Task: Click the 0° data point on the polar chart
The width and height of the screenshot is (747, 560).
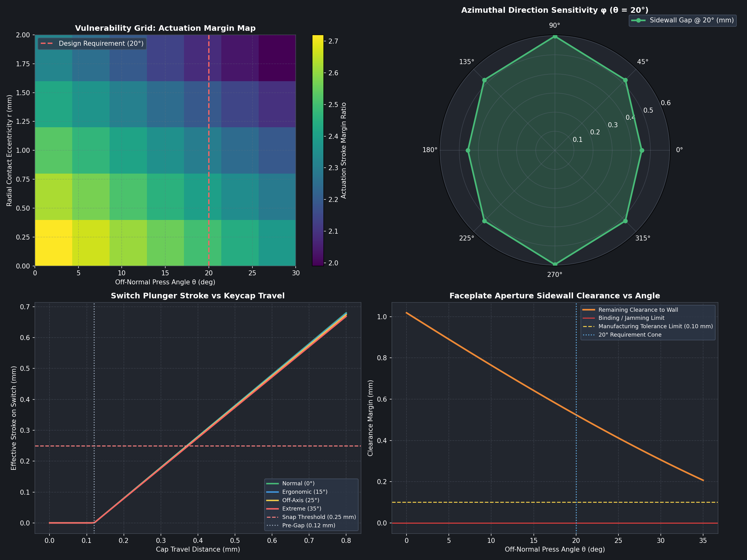Action: tap(641, 151)
